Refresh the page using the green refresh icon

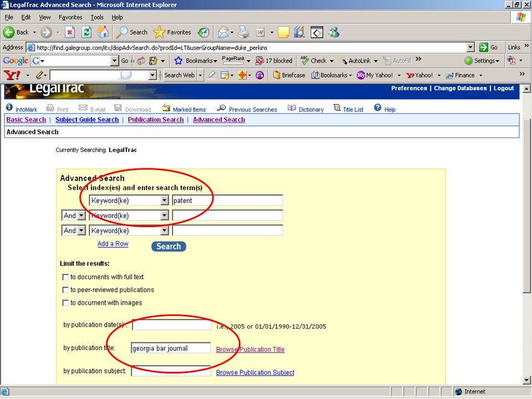(86, 32)
